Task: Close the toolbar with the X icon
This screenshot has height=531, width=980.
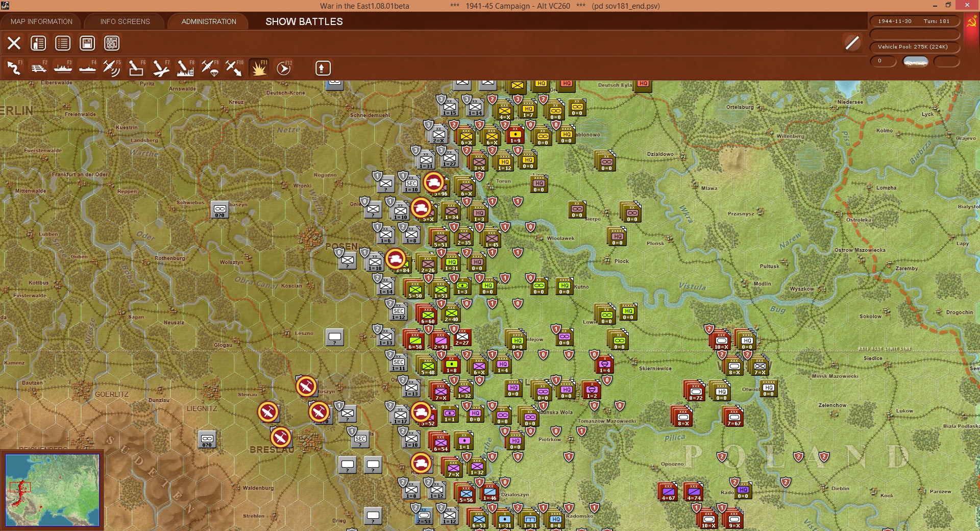Action: 14,43
